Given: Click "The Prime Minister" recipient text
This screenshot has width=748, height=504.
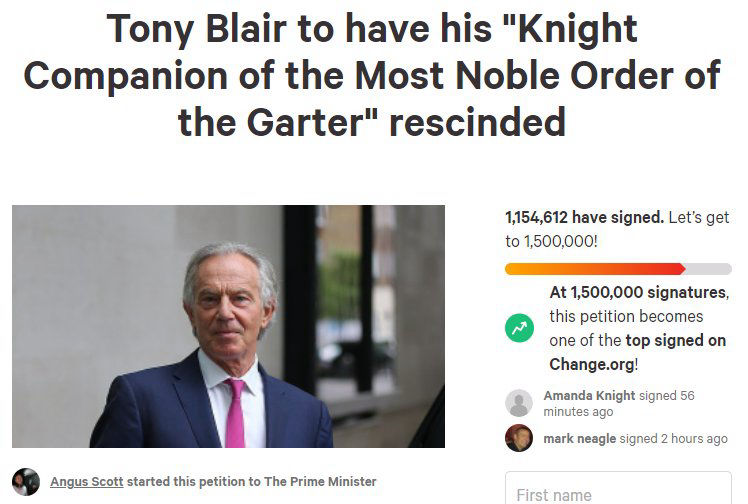Looking at the screenshot, I should [x=320, y=481].
